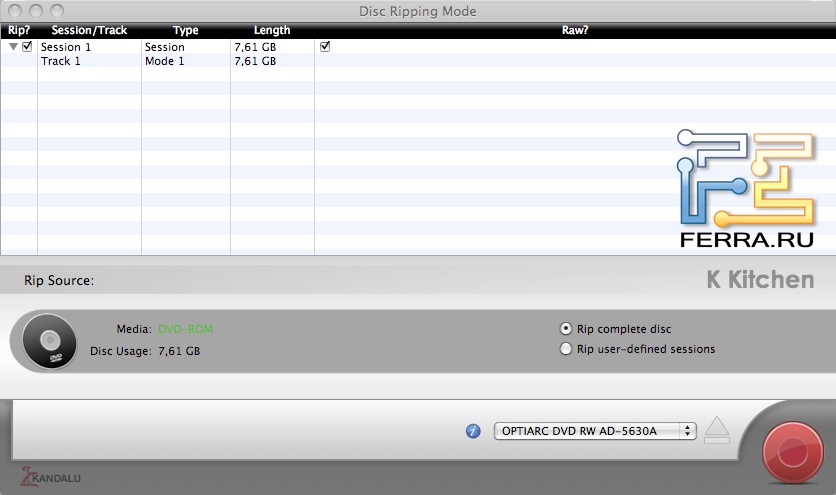The image size is (836, 495).
Task: Click the Rip Source label
Action: [59, 281]
